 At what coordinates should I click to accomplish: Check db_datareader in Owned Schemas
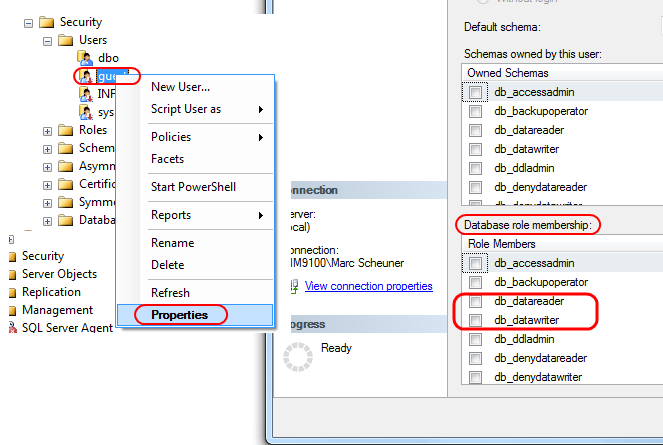coord(475,130)
